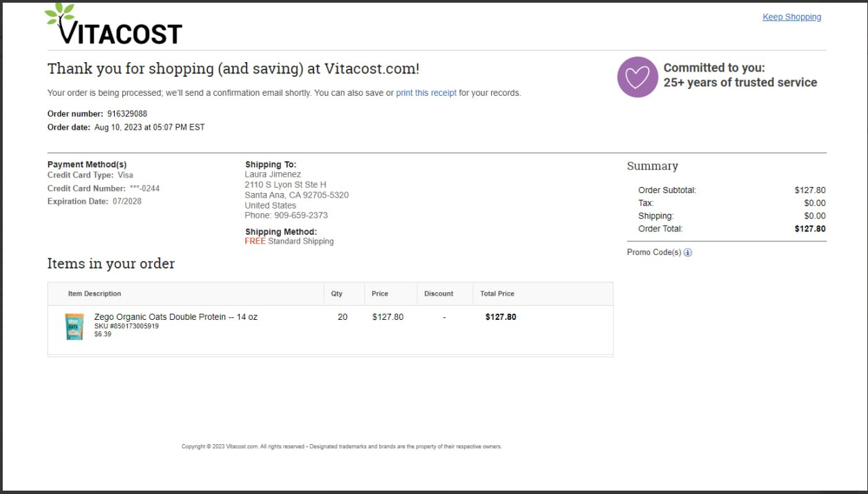This screenshot has height=494, width=868.
Task: Click the Shipping amount $0.00
Action: click(815, 216)
